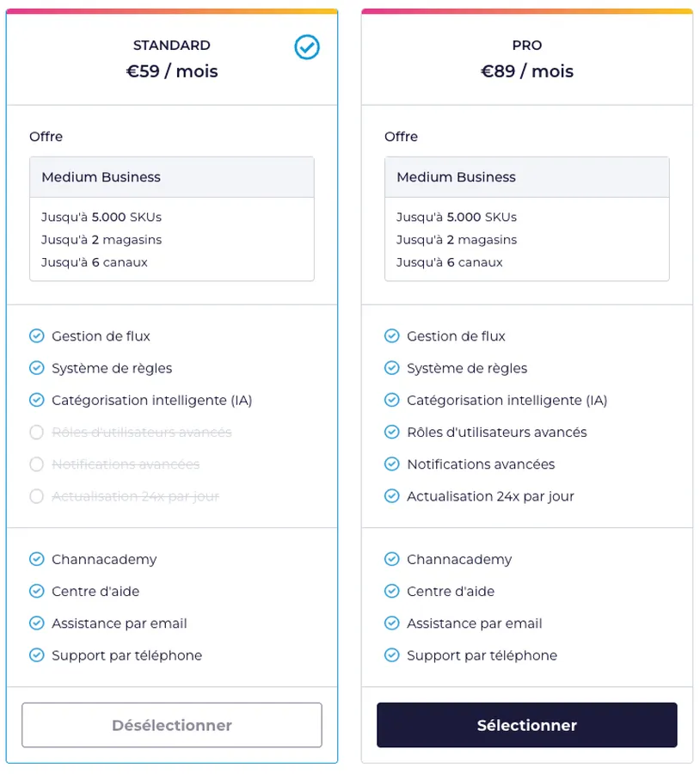Click Pro plan's 'Système de règles' check icon
The height and width of the screenshot is (774, 700).
(391, 368)
